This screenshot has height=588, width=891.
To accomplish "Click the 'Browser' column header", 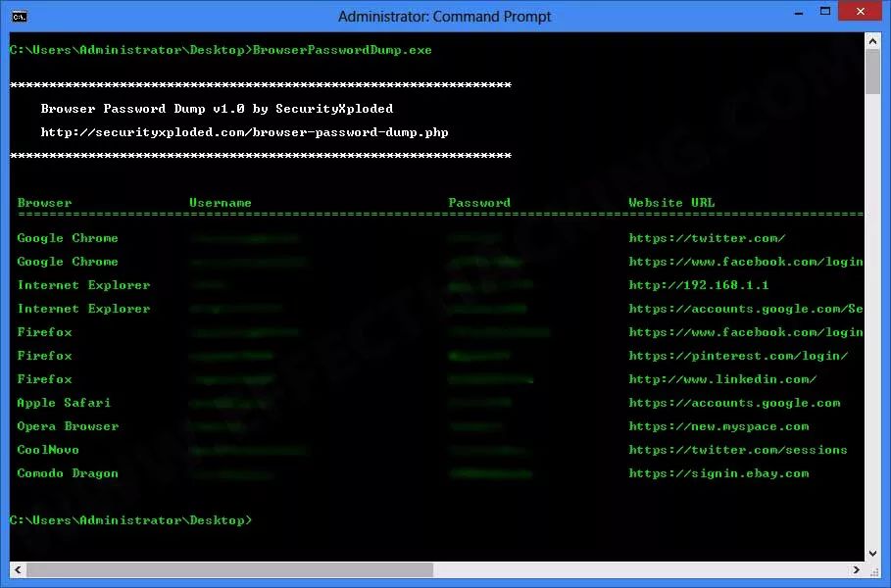I will [x=44, y=203].
